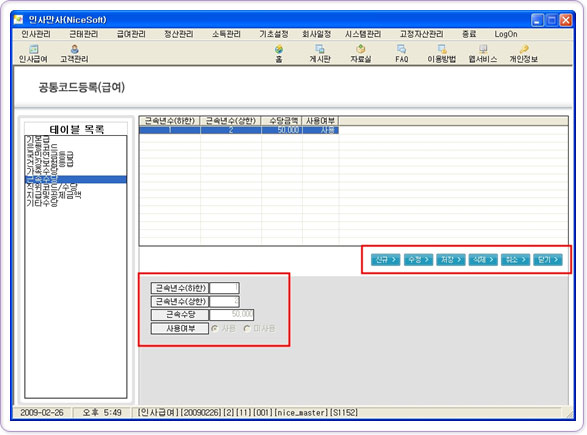Click the 근속수당 amount input field
Image resolution: width=587 pixels, height=435 pixels.
(x=231, y=314)
